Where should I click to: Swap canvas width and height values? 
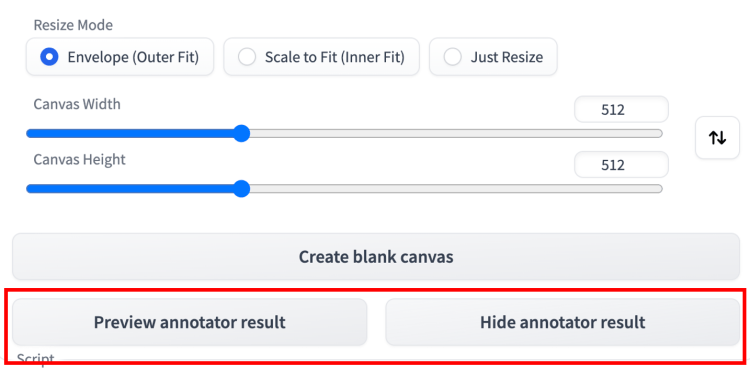pyautogui.click(x=717, y=137)
